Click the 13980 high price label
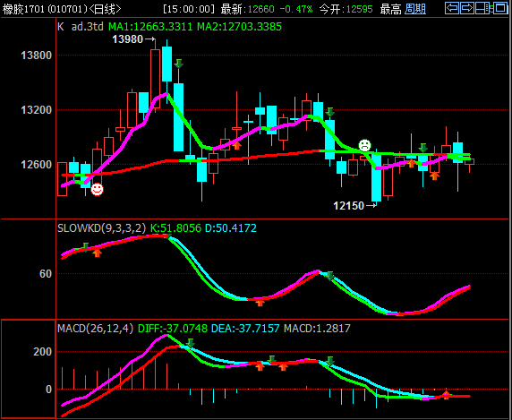Image resolution: width=512 pixels, height=420 pixels. click(x=128, y=39)
